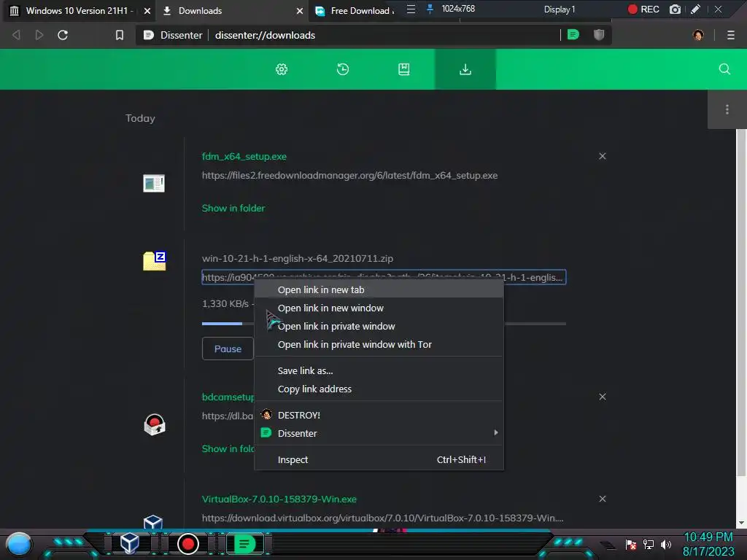Screen dimensions: 747x560
Task: Bookmark this page icon
Action: coord(120,35)
